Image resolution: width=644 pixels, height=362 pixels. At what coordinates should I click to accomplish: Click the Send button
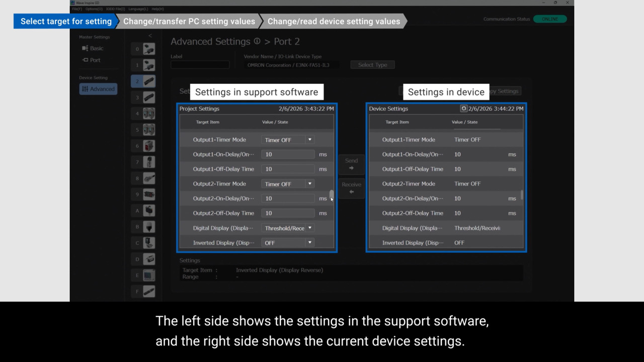click(351, 164)
